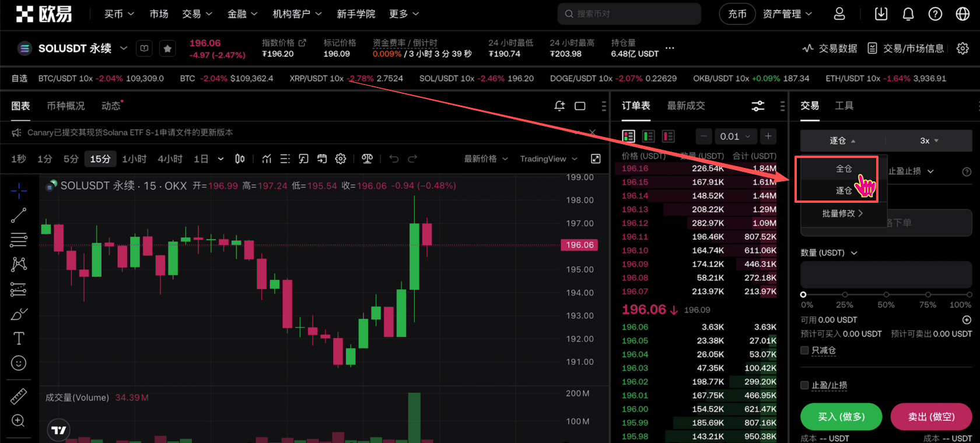Tick the 止盈/止损 checkbox
Screen dimensions: 980x443
tap(805, 385)
